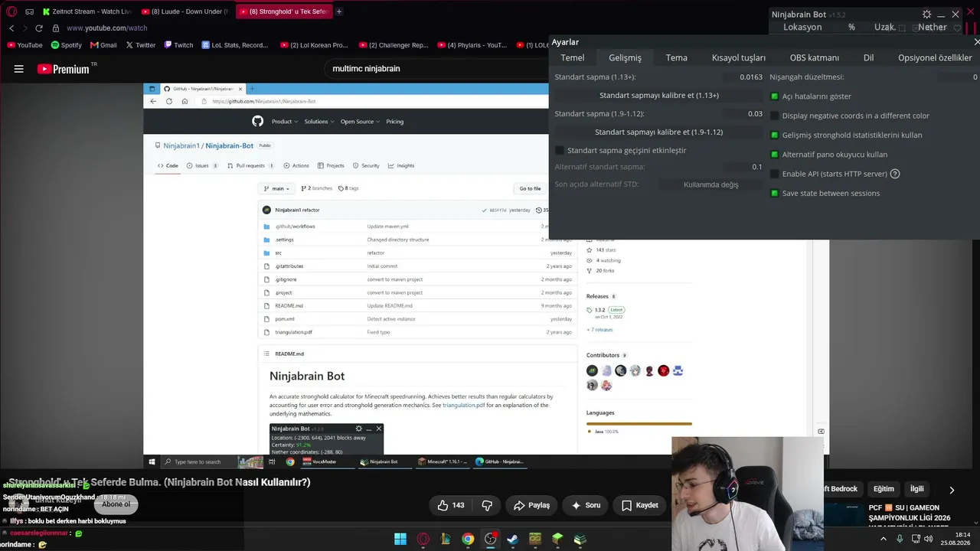Click the browser address bar URL

[x=107, y=28]
